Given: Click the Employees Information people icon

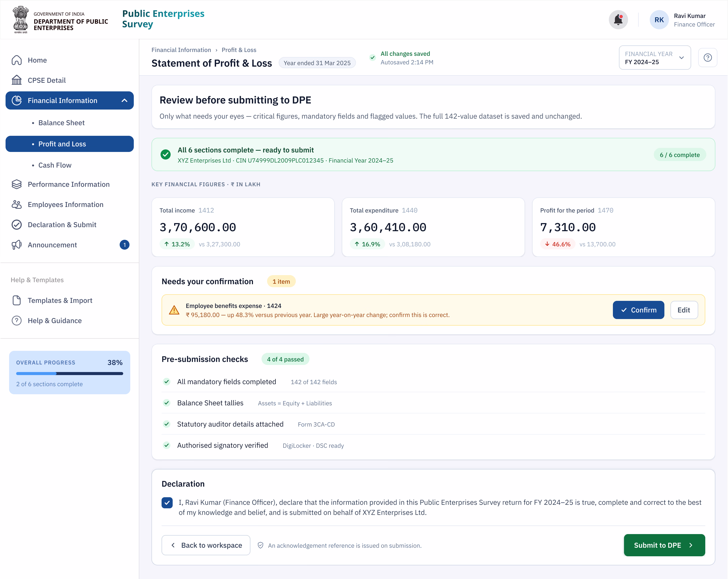Looking at the screenshot, I should [x=17, y=205].
